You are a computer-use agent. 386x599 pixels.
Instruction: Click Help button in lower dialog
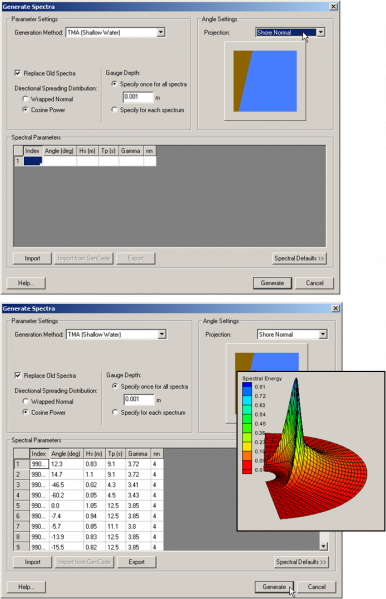(x=26, y=587)
